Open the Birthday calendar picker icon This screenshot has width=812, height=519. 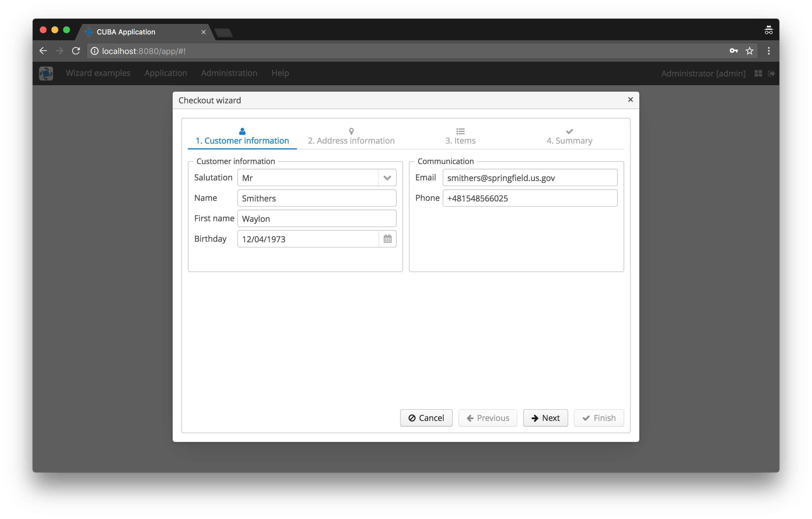387,239
